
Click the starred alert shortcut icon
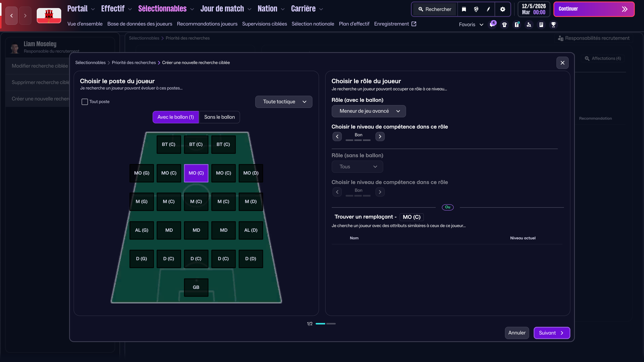pos(517,24)
